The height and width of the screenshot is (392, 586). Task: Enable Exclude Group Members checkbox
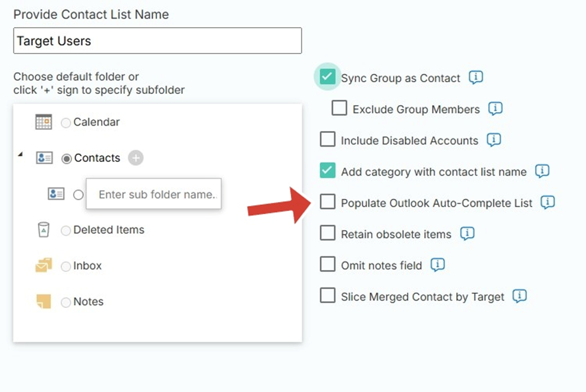(x=340, y=108)
